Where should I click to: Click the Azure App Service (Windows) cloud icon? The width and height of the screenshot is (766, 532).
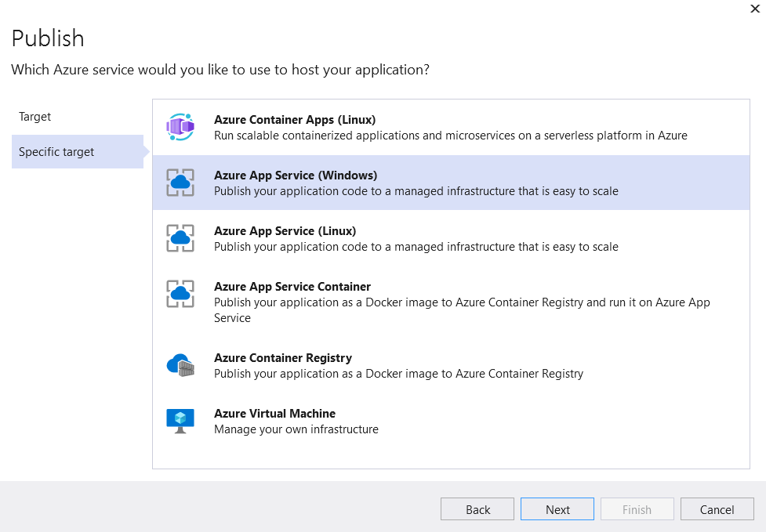click(x=180, y=183)
